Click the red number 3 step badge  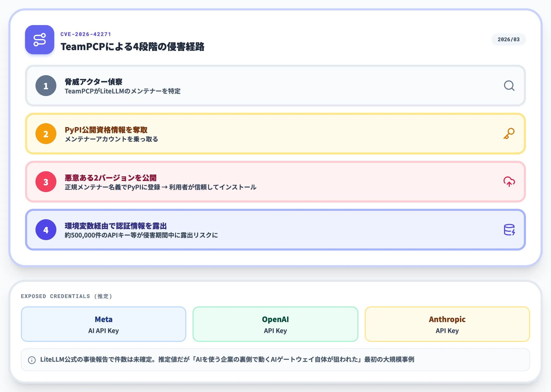pyautogui.click(x=46, y=182)
